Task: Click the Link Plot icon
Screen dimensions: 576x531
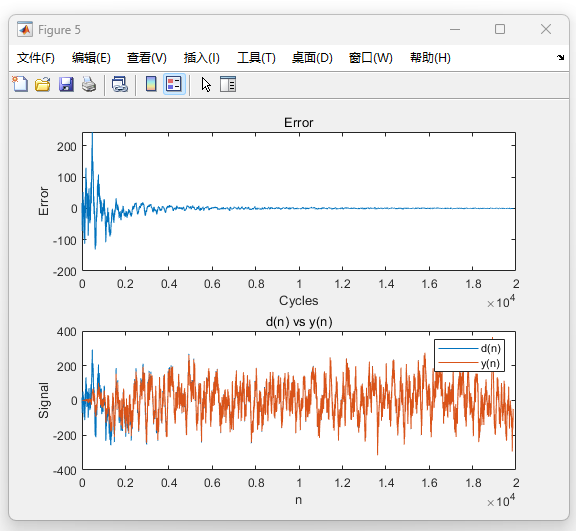Action: click(x=120, y=84)
